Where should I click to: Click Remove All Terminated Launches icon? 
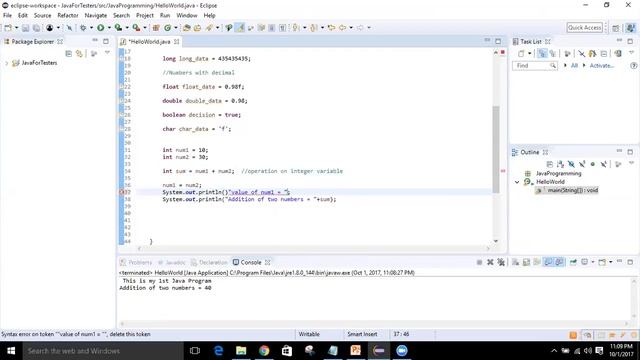(501, 262)
